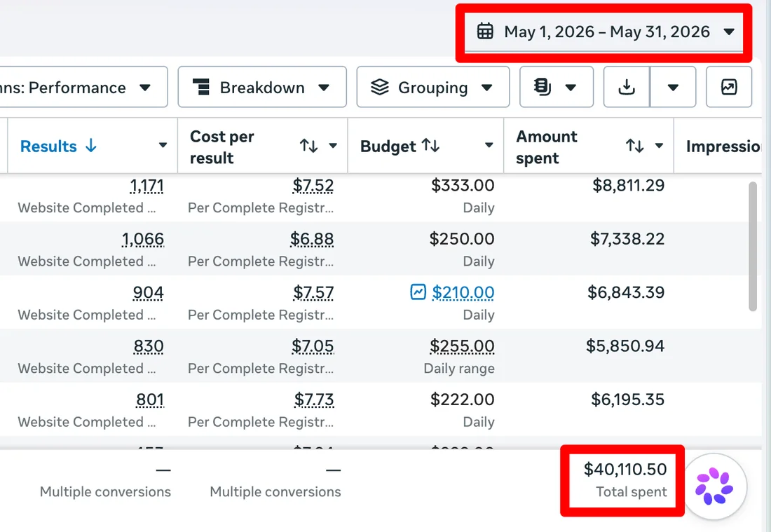Click the calendar icon in date selector

485,32
